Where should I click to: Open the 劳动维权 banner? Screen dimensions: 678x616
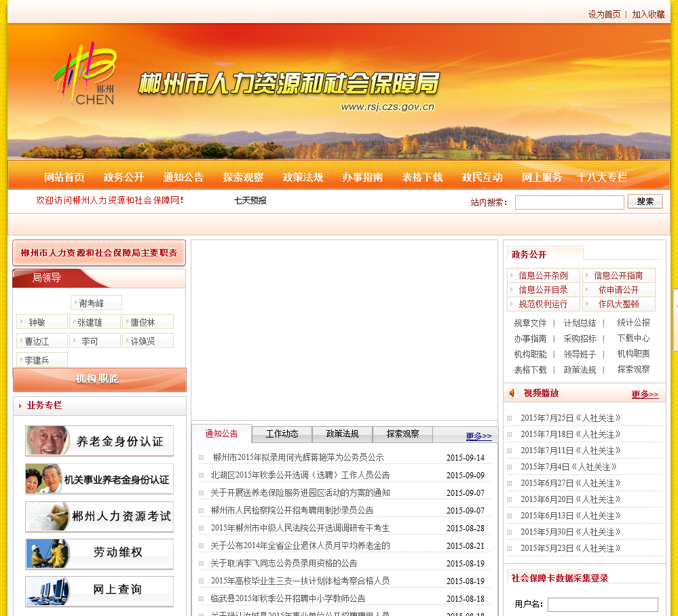[100, 554]
